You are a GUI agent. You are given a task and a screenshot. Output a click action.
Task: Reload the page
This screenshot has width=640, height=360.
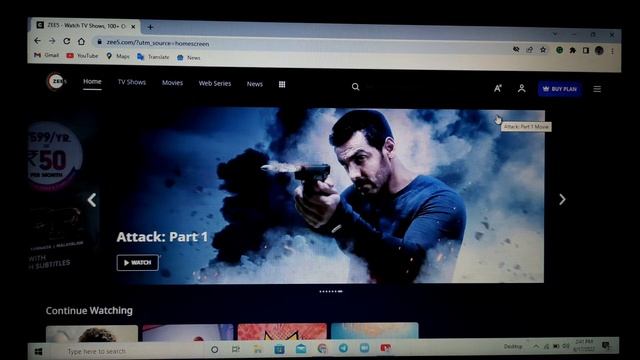(x=67, y=41)
